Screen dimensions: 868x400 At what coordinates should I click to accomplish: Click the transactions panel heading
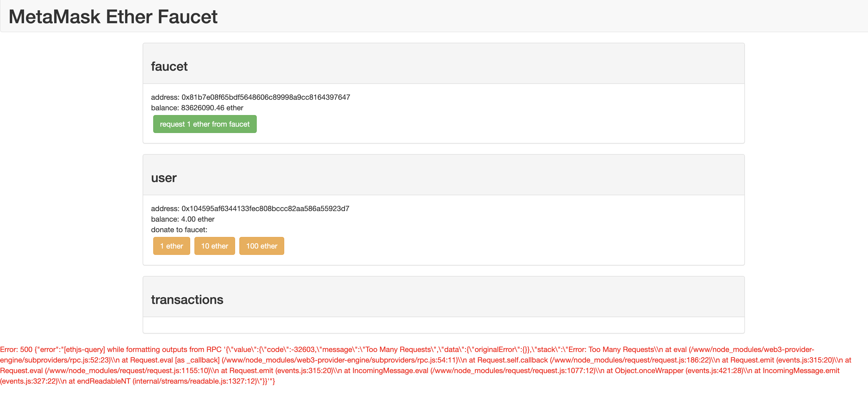187,300
